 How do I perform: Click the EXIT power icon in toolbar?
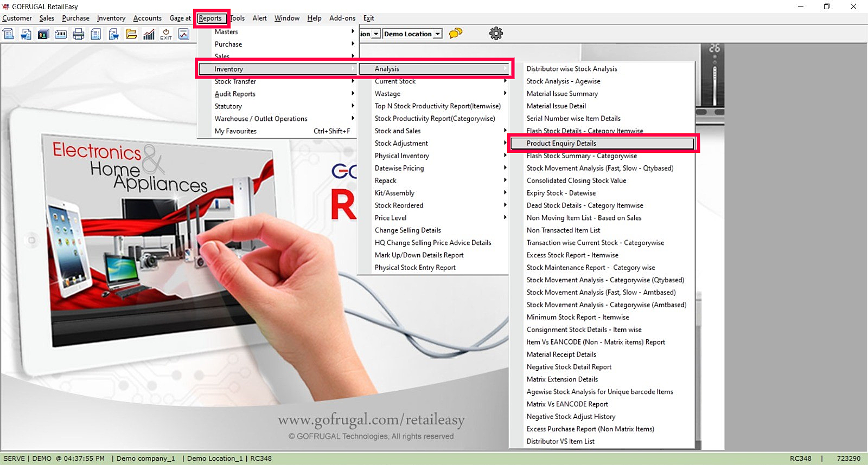point(166,34)
